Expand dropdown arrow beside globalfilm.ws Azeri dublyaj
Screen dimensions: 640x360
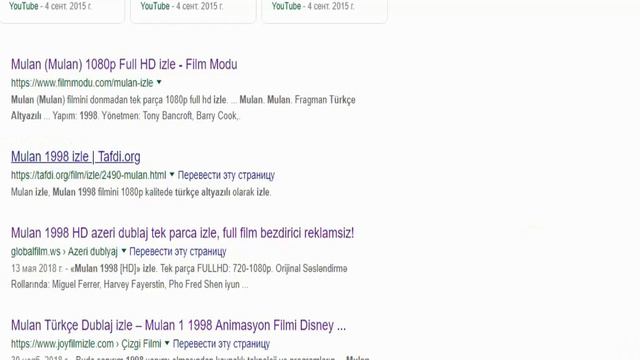(124, 251)
